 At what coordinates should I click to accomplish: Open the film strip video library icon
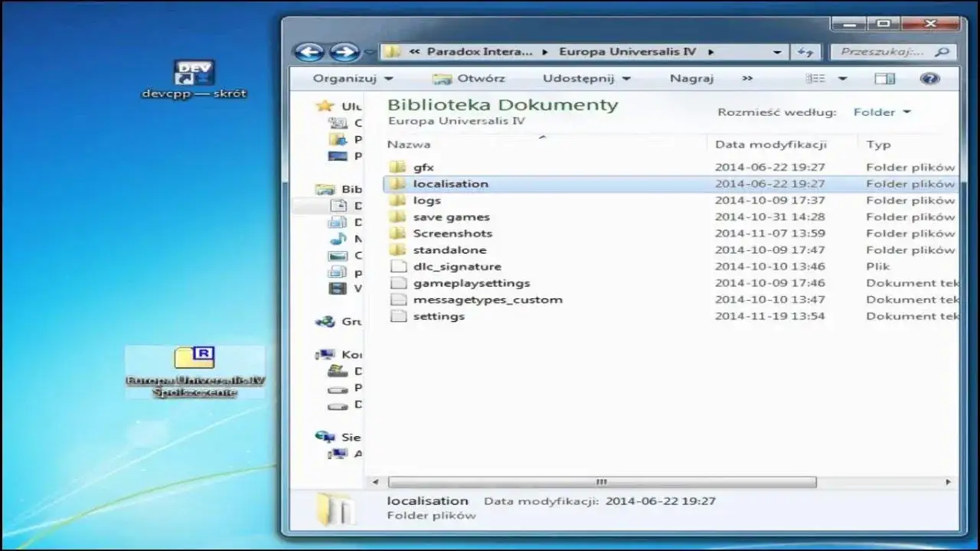pos(338,289)
